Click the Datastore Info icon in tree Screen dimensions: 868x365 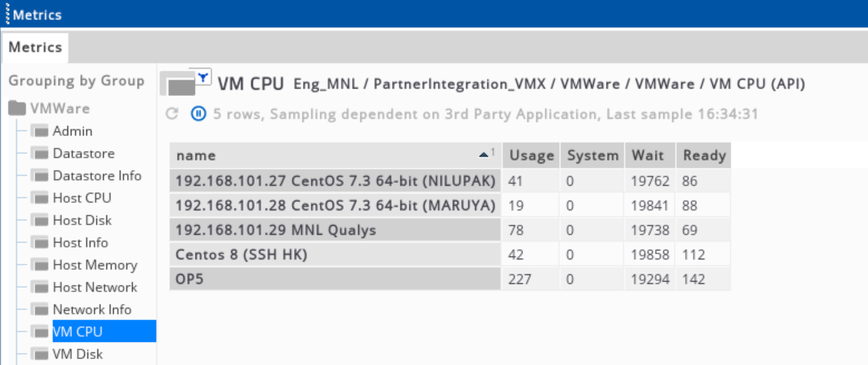click(x=40, y=176)
